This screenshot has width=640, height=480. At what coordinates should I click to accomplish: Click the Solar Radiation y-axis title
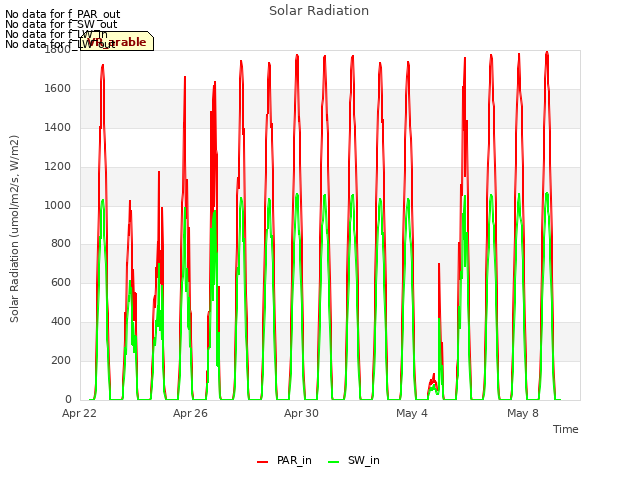coord(14,229)
